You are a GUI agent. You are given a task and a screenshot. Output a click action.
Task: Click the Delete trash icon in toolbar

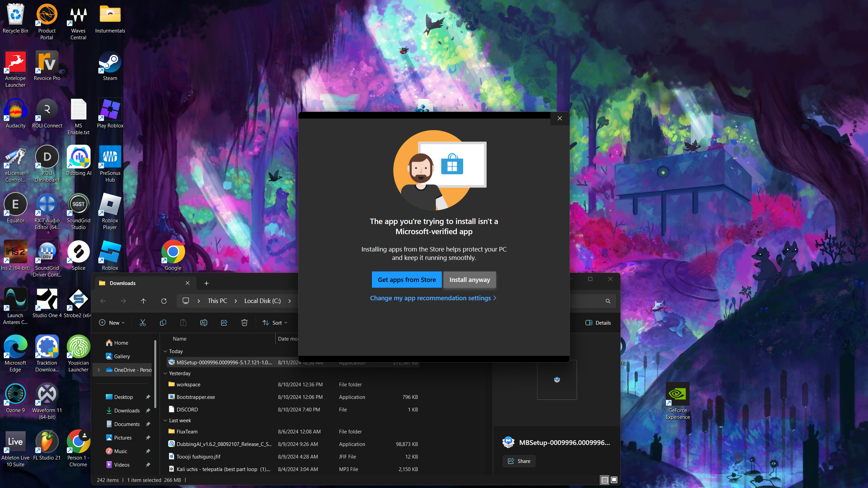click(244, 323)
